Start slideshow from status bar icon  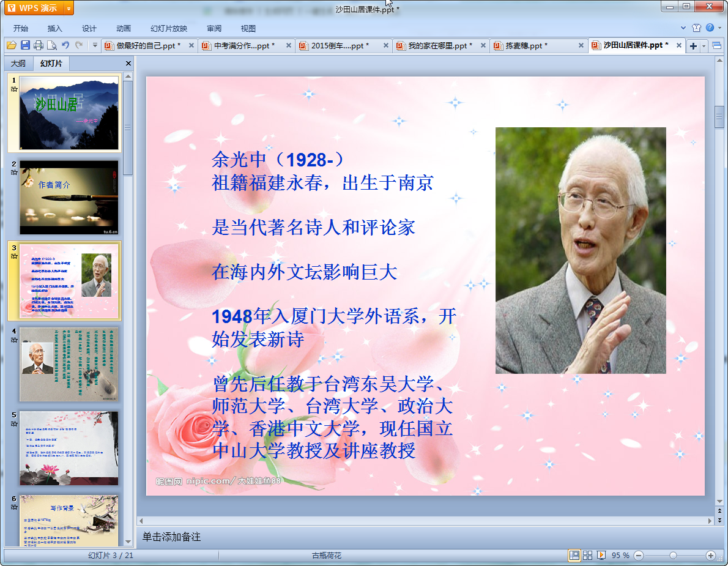pos(601,556)
